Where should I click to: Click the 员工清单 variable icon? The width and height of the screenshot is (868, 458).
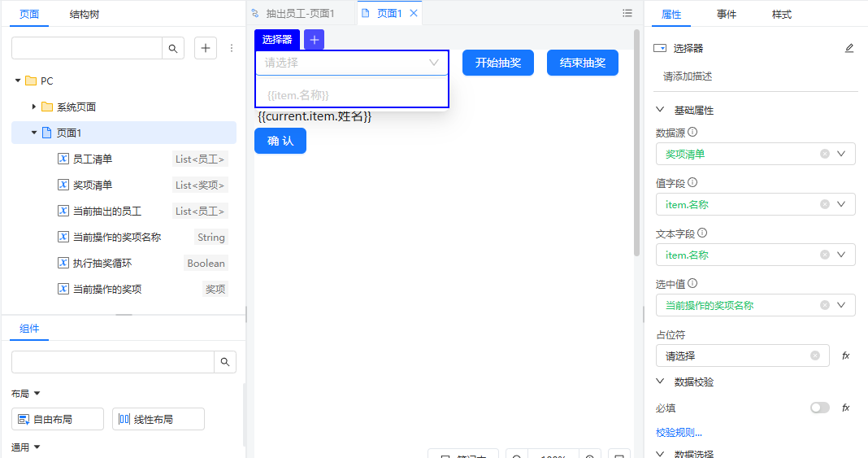click(x=63, y=159)
